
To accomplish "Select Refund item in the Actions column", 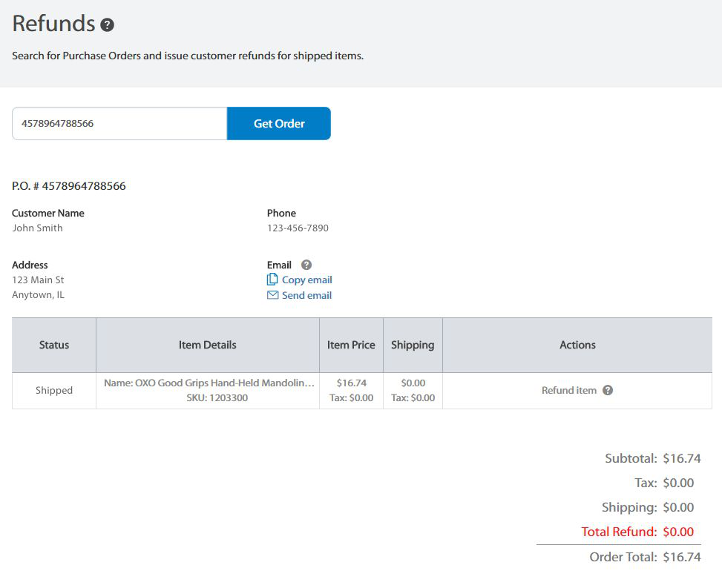I will click(568, 391).
